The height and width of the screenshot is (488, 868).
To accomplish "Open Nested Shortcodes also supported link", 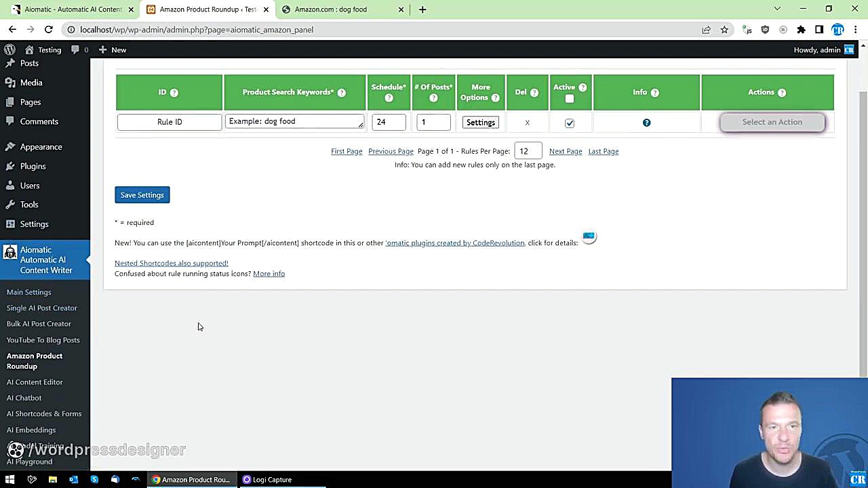I will (172, 263).
